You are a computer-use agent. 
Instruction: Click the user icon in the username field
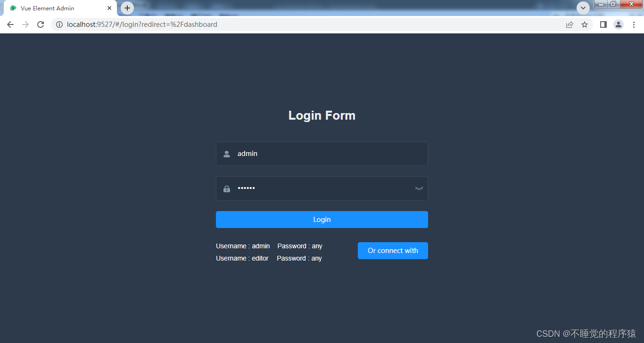(226, 154)
